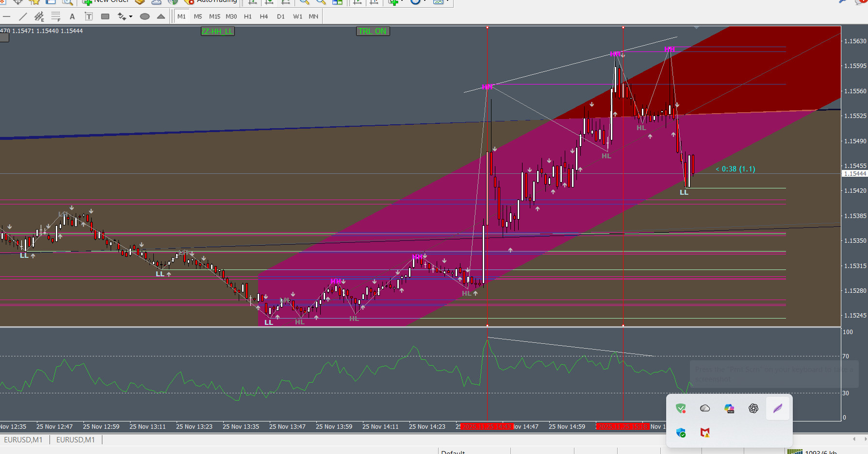Select the text label tool

[89, 17]
